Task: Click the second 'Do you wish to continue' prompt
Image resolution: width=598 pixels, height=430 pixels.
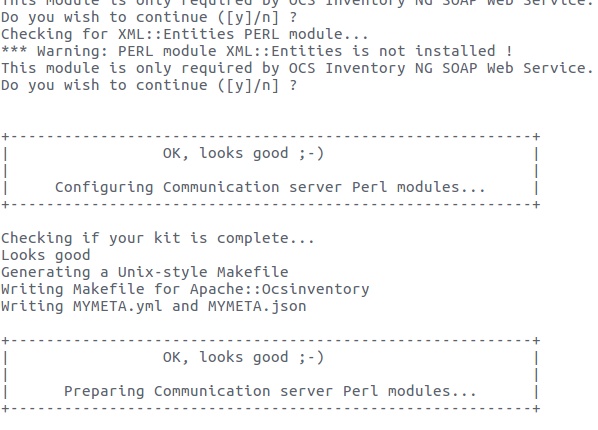Action: pos(149,85)
